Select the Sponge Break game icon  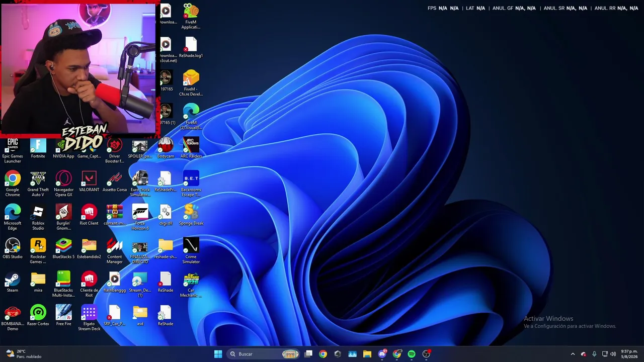coord(191,215)
